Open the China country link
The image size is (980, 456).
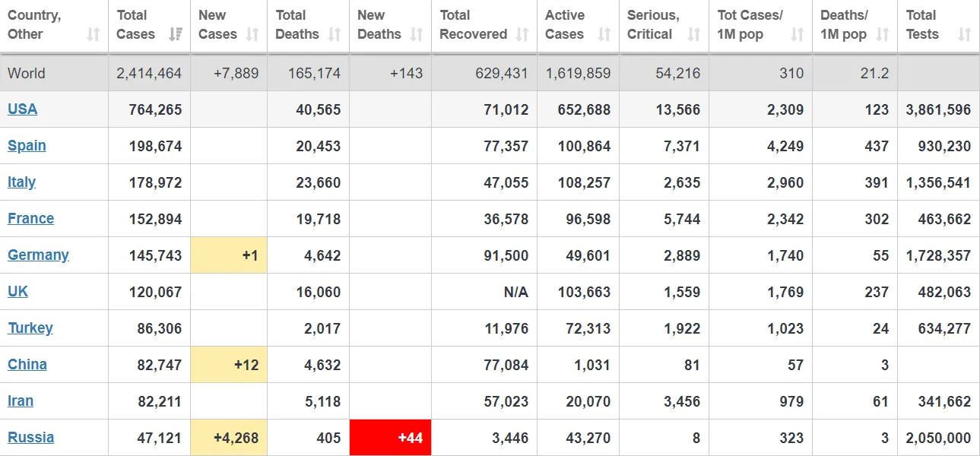pos(27,364)
